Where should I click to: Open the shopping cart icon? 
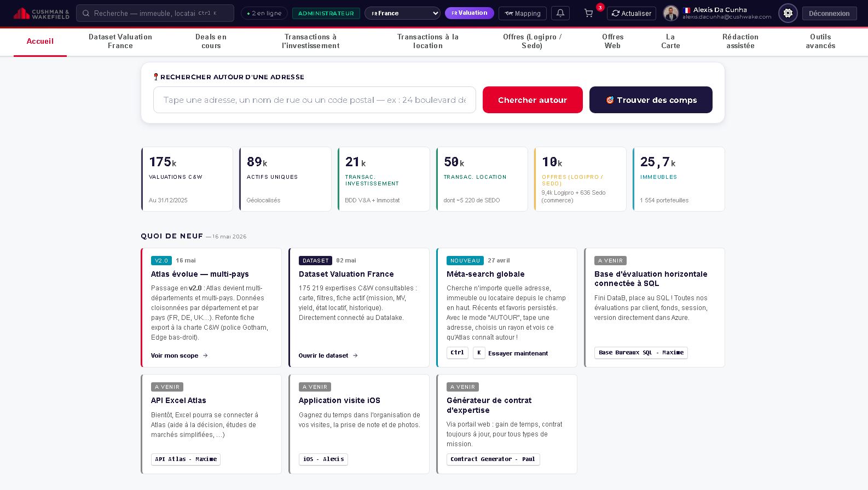pos(589,13)
